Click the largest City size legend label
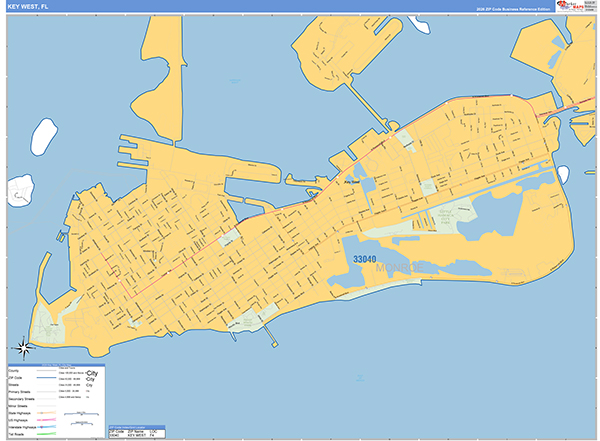This screenshot has height=441, width=600. 91,373
